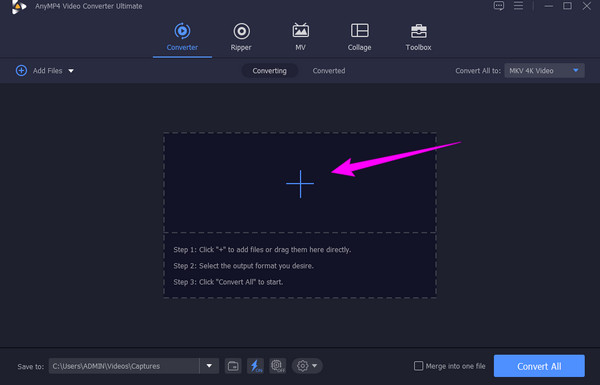Click the "Save to:" label
Screen dimensions: 600x385
coord(31,366)
